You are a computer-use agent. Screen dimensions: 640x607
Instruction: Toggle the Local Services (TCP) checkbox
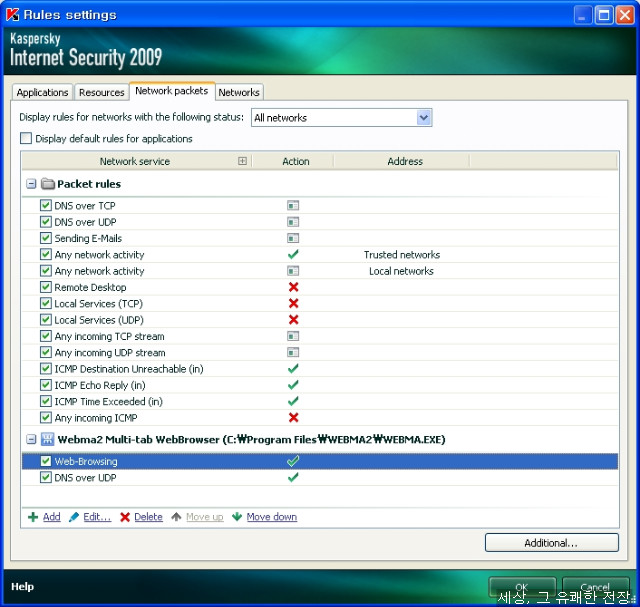coord(46,303)
